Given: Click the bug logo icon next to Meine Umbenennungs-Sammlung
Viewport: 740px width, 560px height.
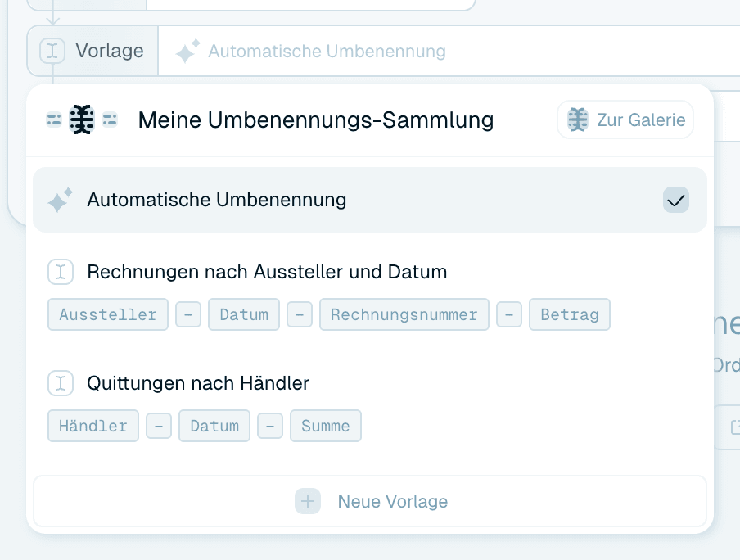Looking at the screenshot, I should click(82, 120).
